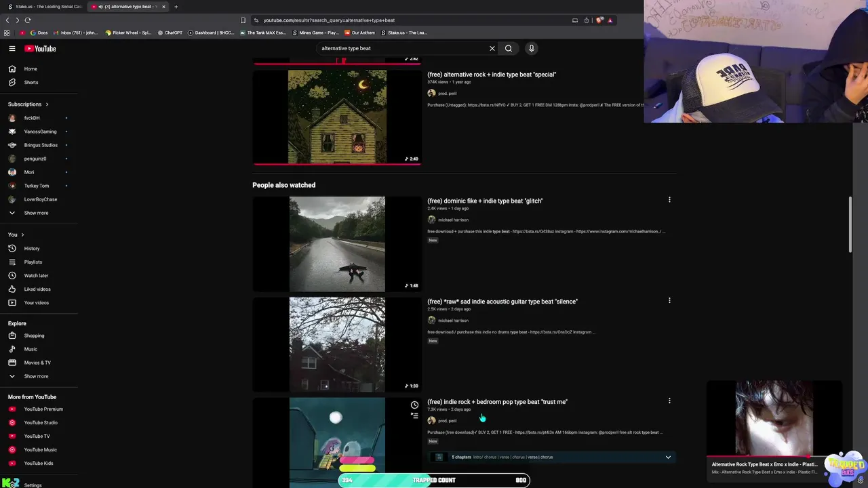The image size is (868, 488).
Task: Click the browser back arrow
Action: pyautogui.click(x=7, y=20)
